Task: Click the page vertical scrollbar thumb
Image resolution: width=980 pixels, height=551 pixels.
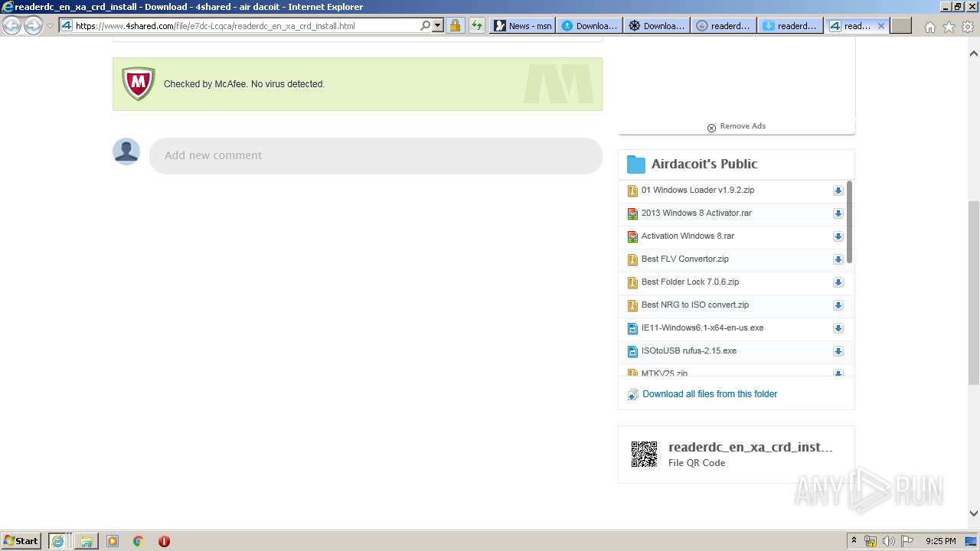Action: 973,293
